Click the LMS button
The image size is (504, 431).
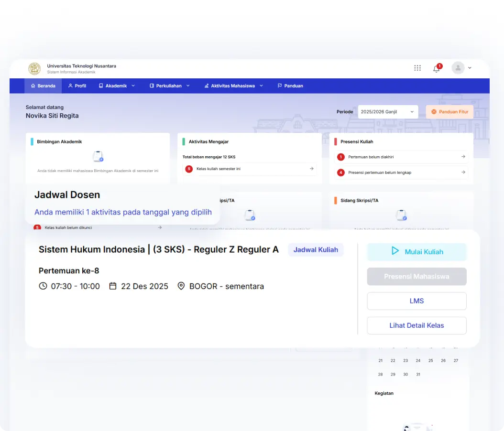[416, 301]
